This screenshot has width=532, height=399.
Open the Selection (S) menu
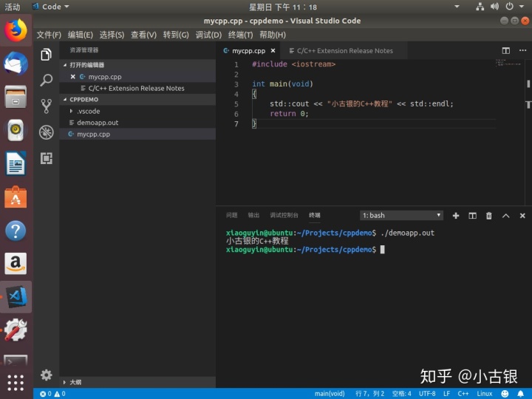pos(112,35)
